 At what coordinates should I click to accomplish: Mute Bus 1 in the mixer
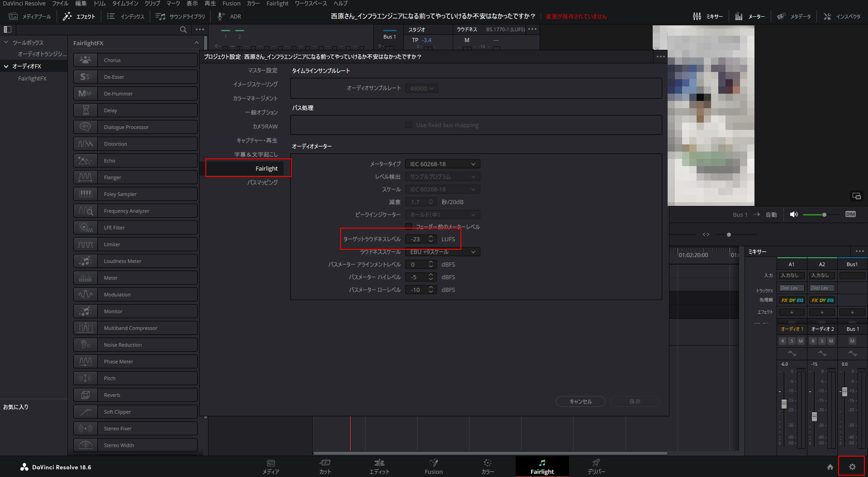click(852, 341)
